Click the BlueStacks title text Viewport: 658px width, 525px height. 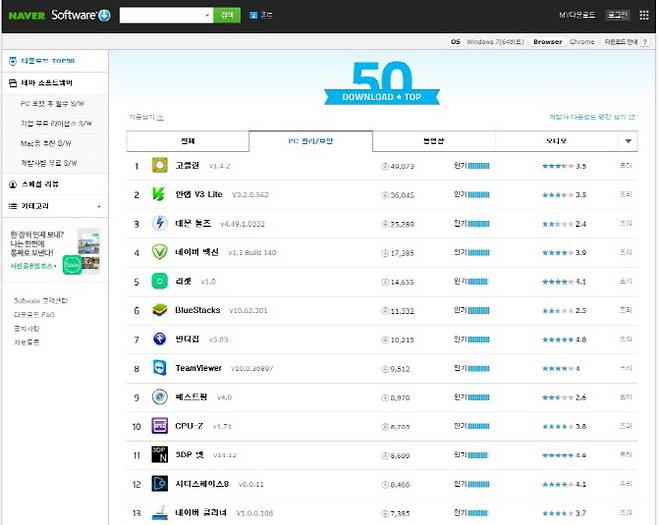coord(198,310)
